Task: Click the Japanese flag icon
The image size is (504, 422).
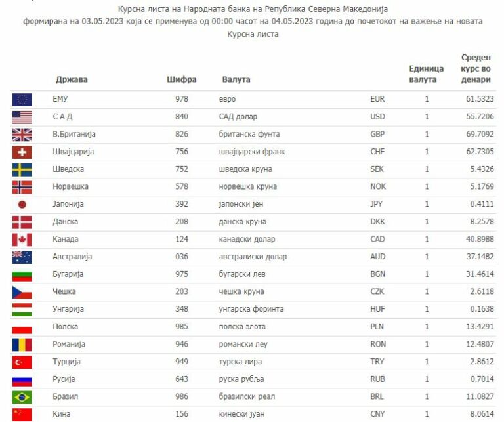Action: click(x=22, y=204)
